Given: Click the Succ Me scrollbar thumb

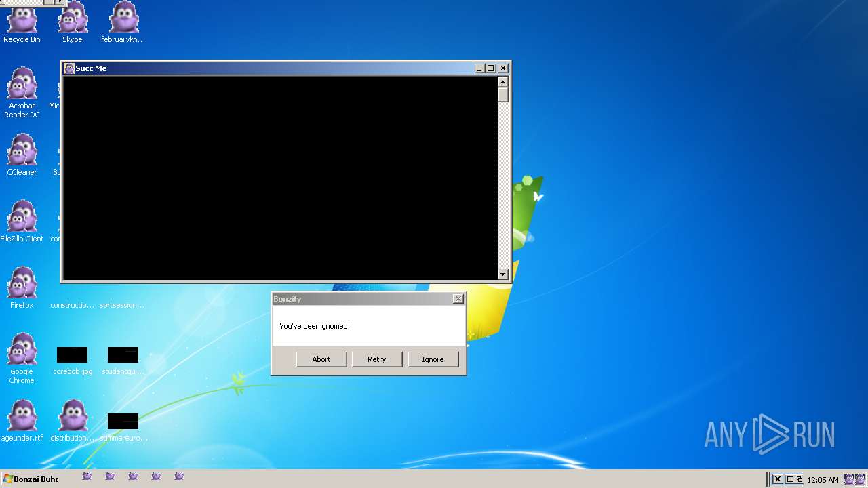Looking at the screenshot, I should pos(503,95).
